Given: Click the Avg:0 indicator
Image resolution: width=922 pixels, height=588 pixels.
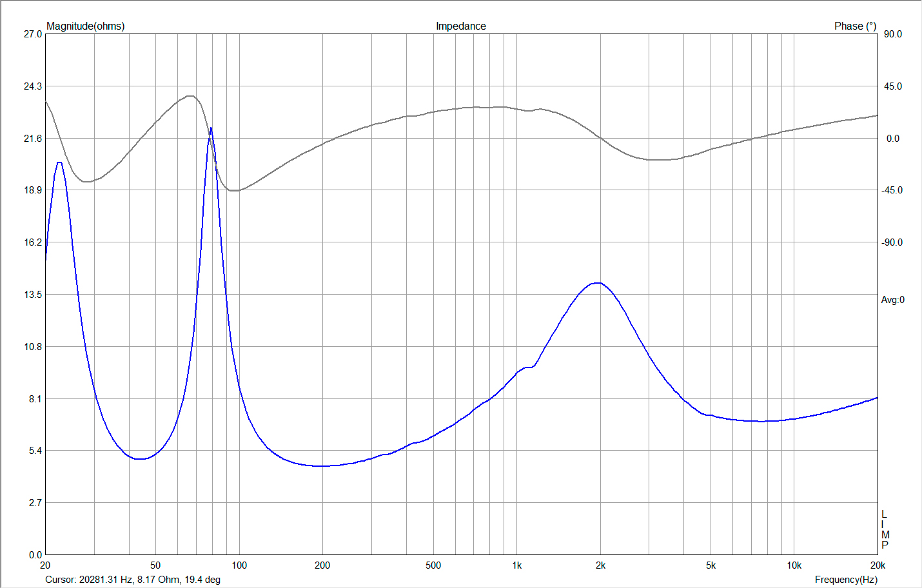Looking at the screenshot, I should (892, 300).
